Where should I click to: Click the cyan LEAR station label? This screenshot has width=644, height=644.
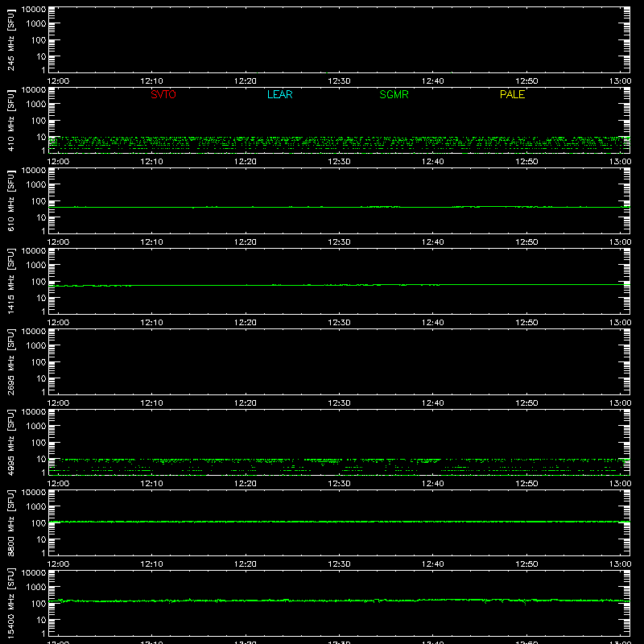tap(279, 94)
